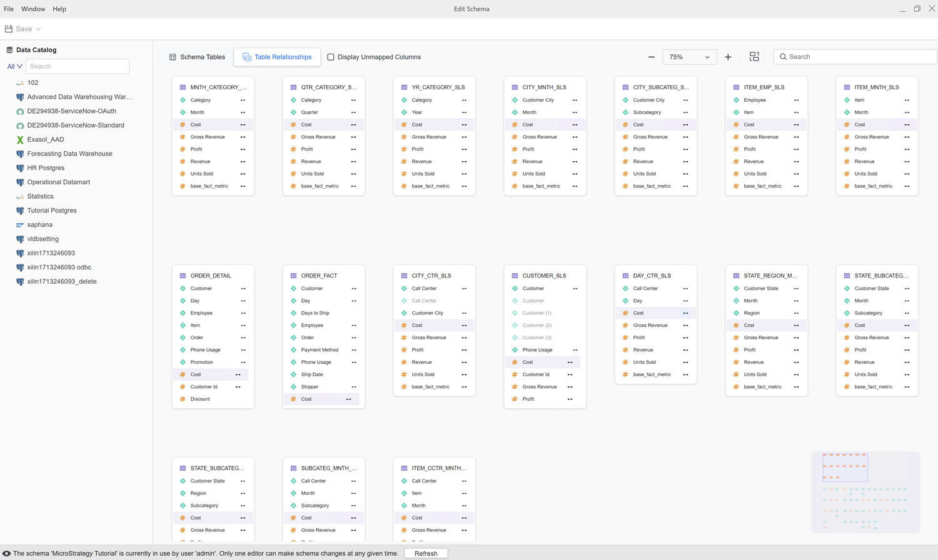Image resolution: width=938 pixels, height=560 pixels.
Task: Click the CUSTOMER_SLS table icon
Action: click(515, 276)
